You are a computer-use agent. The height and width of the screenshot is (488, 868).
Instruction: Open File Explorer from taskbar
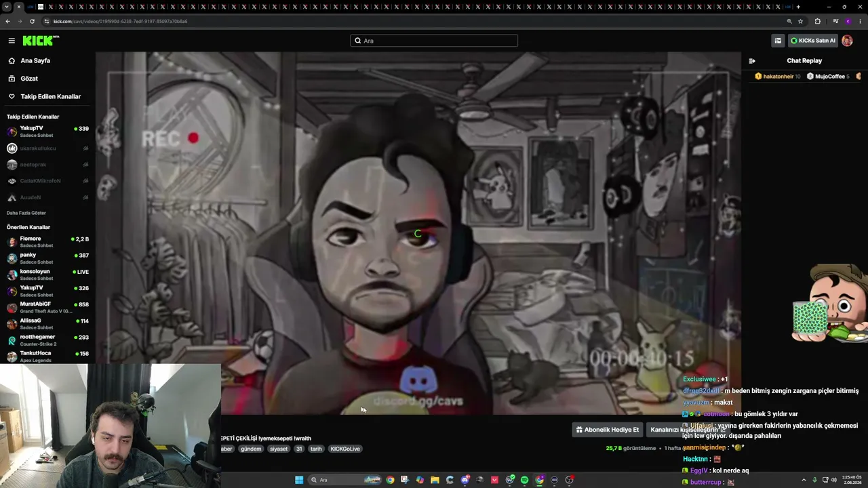[x=435, y=480]
